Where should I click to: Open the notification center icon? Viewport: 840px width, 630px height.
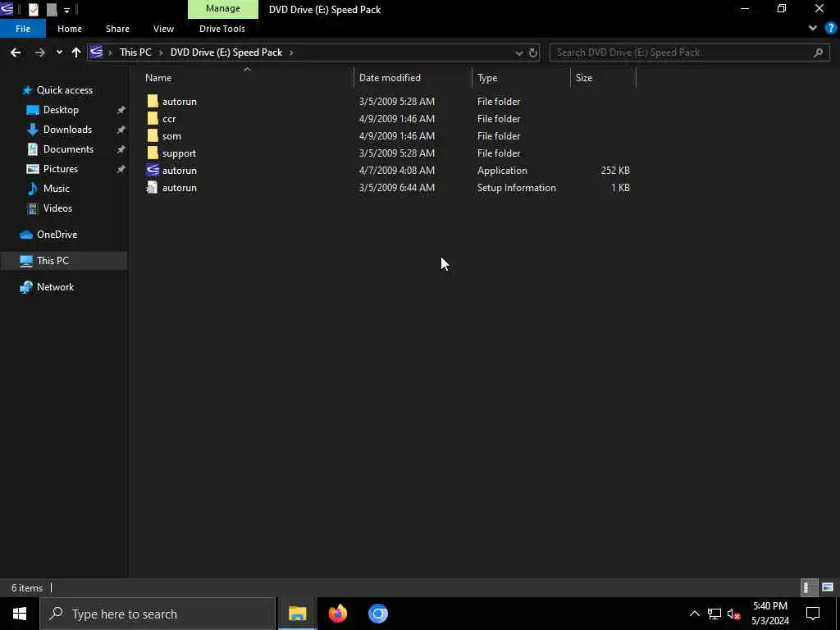pyautogui.click(x=813, y=614)
